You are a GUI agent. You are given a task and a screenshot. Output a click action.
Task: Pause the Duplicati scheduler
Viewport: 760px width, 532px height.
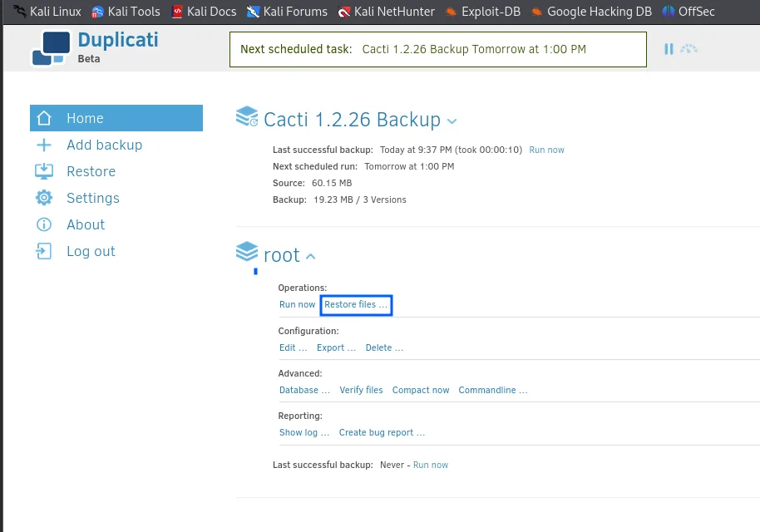click(x=669, y=49)
